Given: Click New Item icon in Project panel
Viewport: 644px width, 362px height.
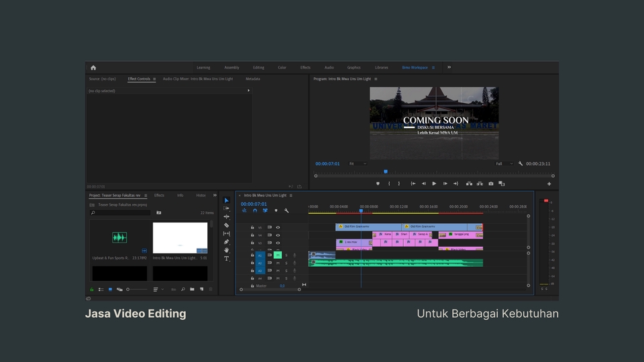Looking at the screenshot, I should tap(202, 290).
